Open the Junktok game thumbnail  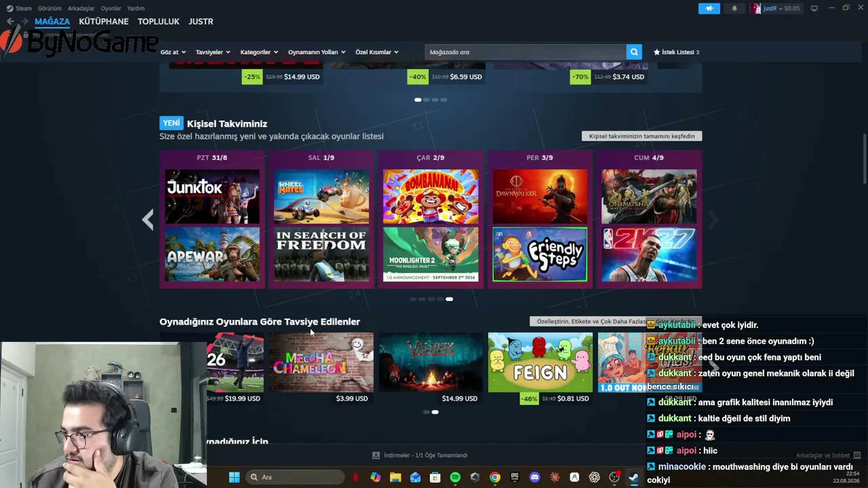pyautogui.click(x=212, y=197)
